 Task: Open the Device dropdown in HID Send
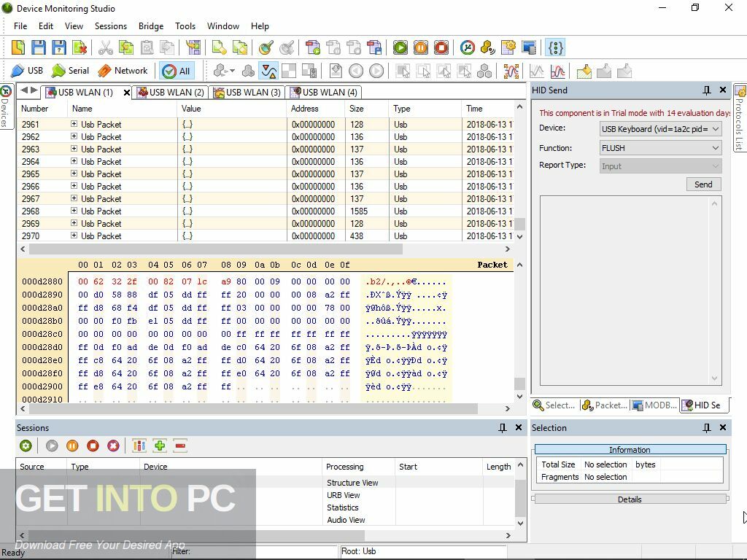[x=660, y=129]
